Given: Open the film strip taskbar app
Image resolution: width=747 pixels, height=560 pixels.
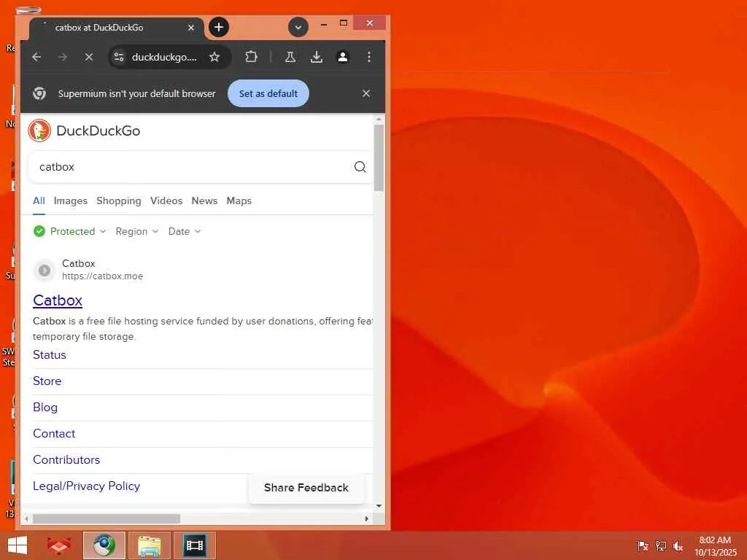Looking at the screenshot, I should (194, 545).
